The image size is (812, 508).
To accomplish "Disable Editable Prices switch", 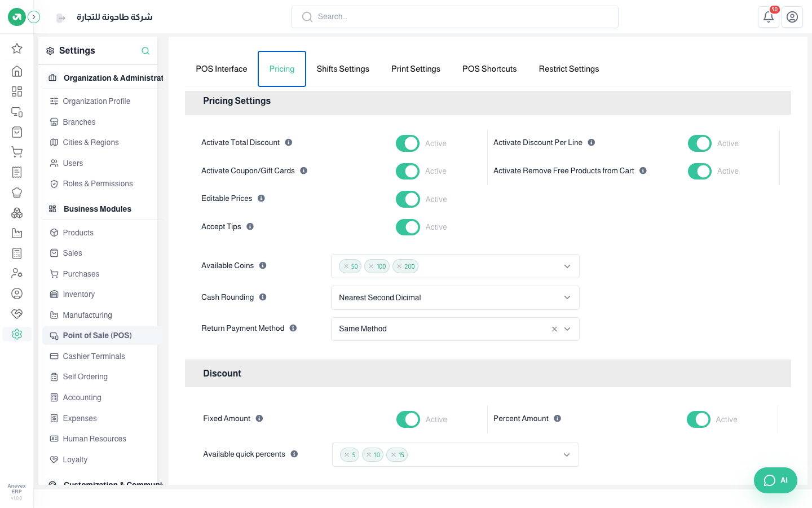I will (408, 199).
